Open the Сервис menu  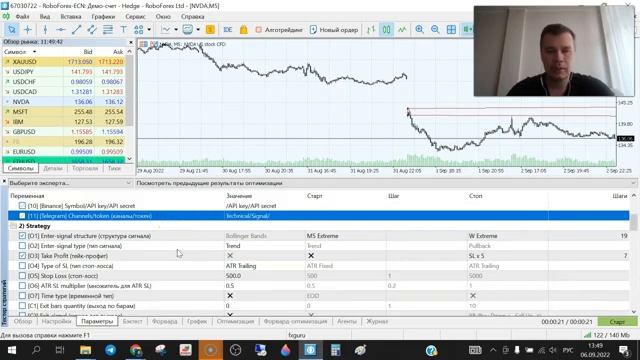[x=136, y=17]
